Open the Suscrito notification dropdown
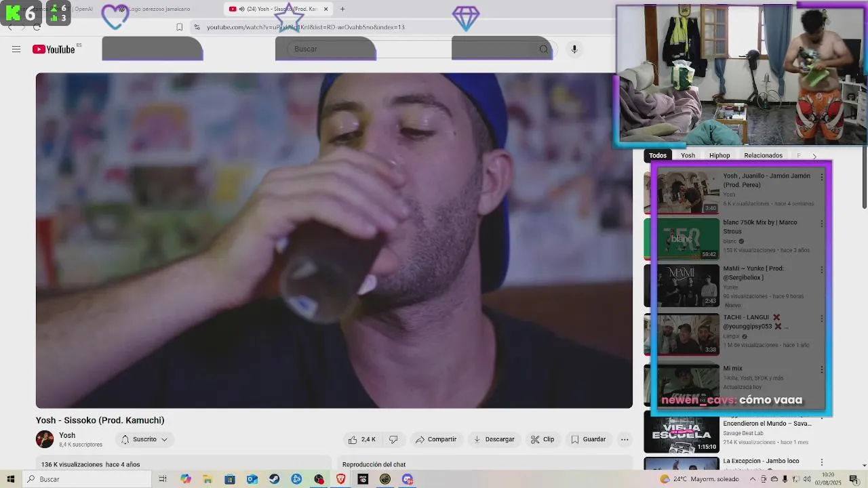 click(144, 439)
